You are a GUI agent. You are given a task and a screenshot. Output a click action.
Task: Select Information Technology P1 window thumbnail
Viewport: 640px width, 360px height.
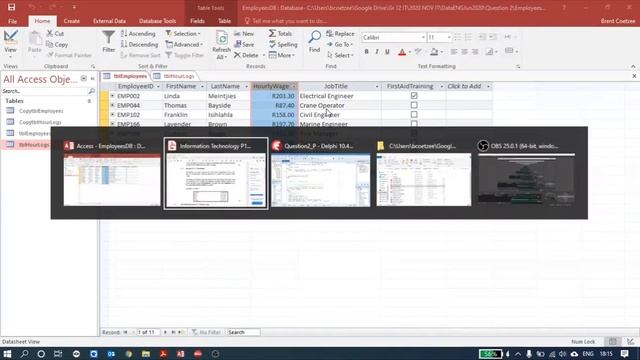216,173
